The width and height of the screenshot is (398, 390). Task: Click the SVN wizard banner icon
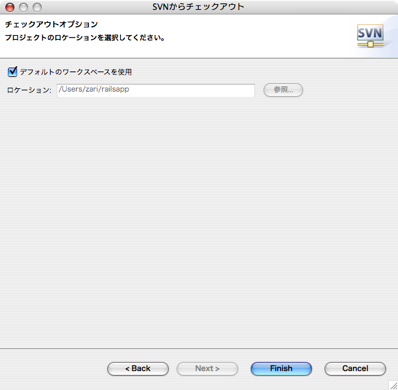pos(370,36)
